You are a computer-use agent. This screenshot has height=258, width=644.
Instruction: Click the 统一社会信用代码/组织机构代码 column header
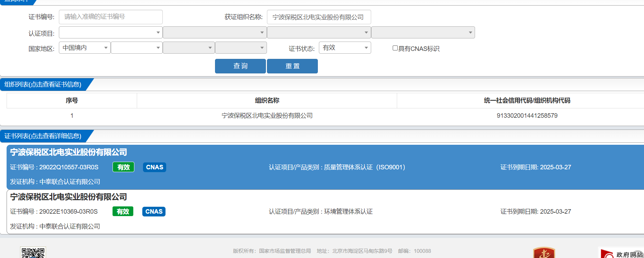click(x=527, y=100)
